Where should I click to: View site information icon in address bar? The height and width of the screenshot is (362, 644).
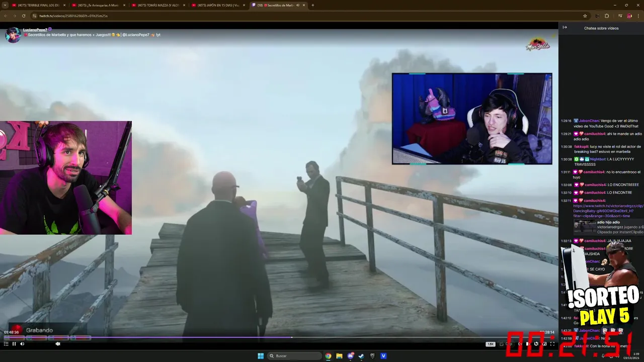pos(35,16)
